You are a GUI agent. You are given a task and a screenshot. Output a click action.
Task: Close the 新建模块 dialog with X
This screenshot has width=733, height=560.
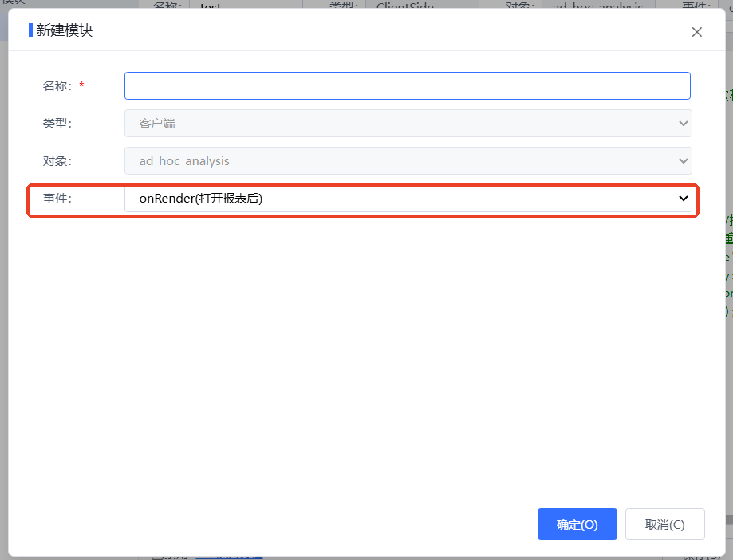click(x=696, y=32)
